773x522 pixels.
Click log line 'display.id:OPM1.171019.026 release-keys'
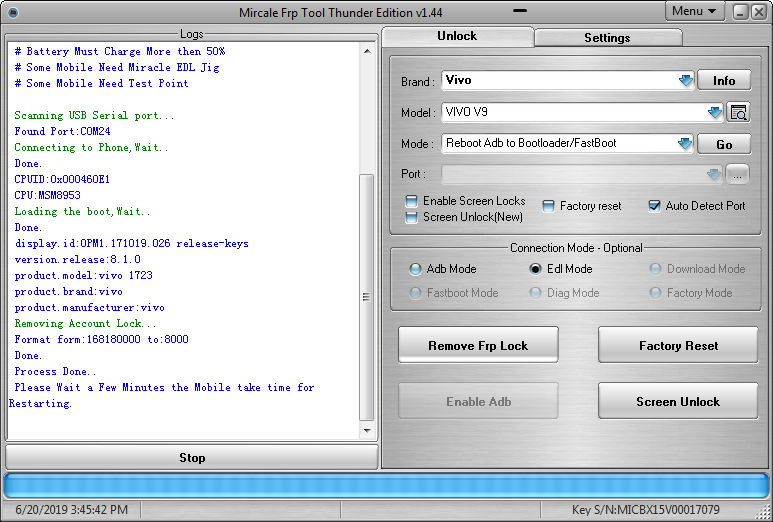click(x=132, y=244)
